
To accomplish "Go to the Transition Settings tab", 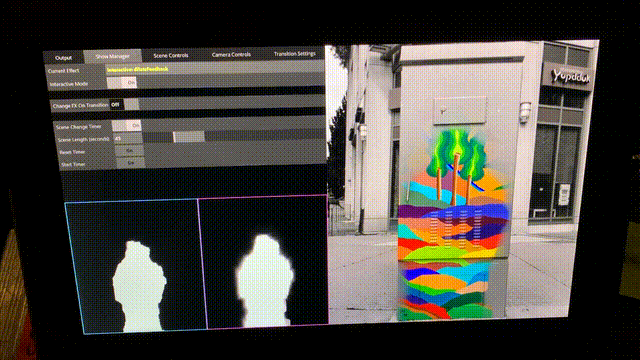I will pos(294,53).
